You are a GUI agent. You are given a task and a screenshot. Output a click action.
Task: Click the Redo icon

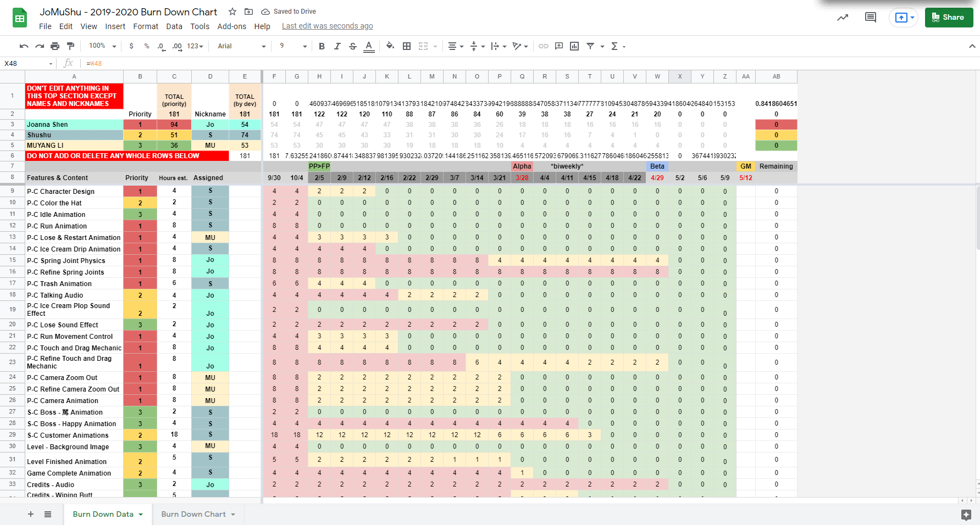[40, 46]
